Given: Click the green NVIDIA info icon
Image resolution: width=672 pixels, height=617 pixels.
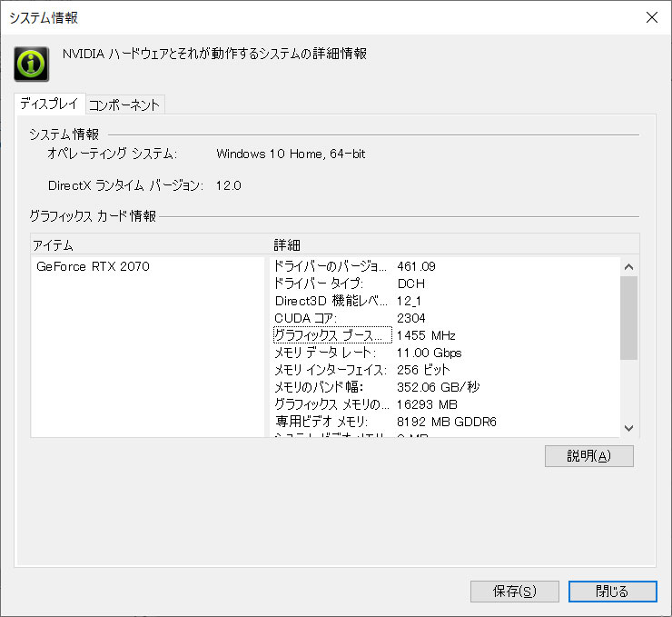Looking at the screenshot, I should (31, 64).
